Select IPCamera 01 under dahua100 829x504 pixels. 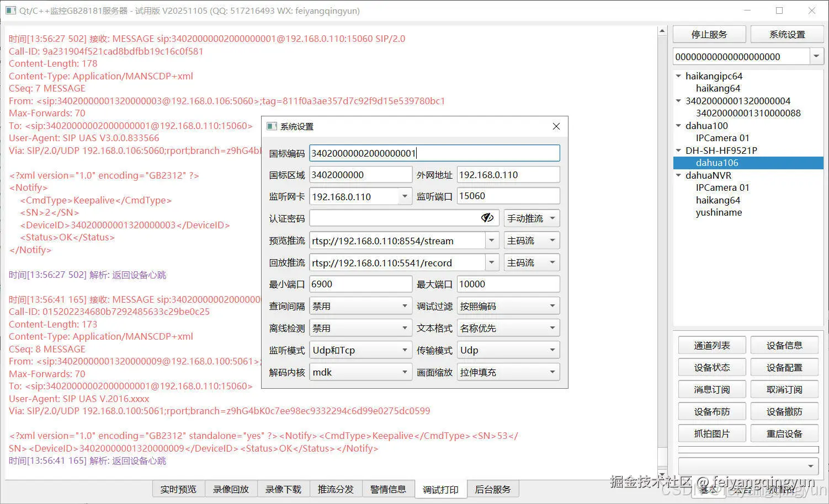pos(722,138)
